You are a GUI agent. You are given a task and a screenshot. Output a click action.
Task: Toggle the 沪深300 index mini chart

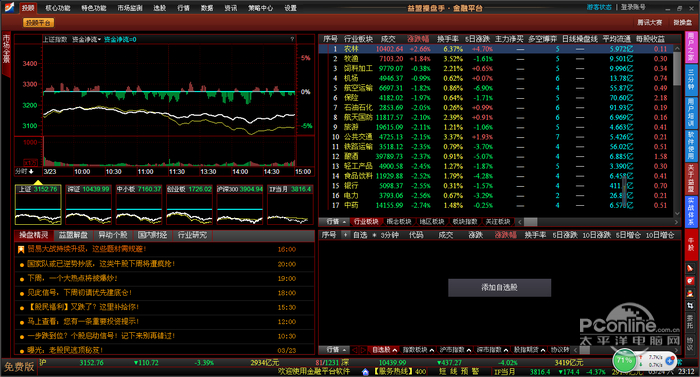(x=240, y=205)
